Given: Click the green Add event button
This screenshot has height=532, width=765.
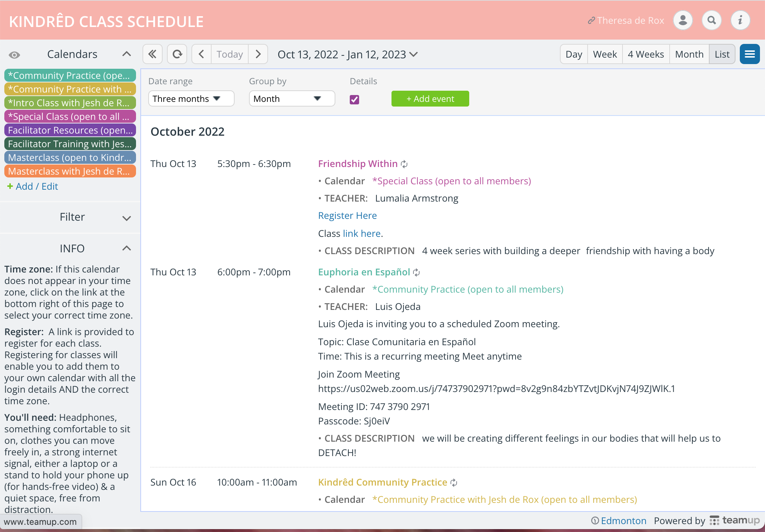Looking at the screenshot, I should pyautogui.click(x=430, y=99).
